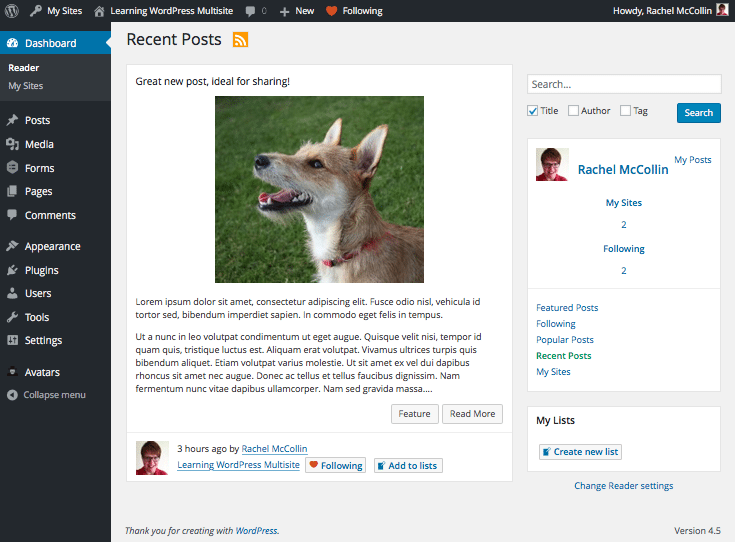Check the Tag search checkbox
The image size is (735, 542).
click(x=625, y=111)
